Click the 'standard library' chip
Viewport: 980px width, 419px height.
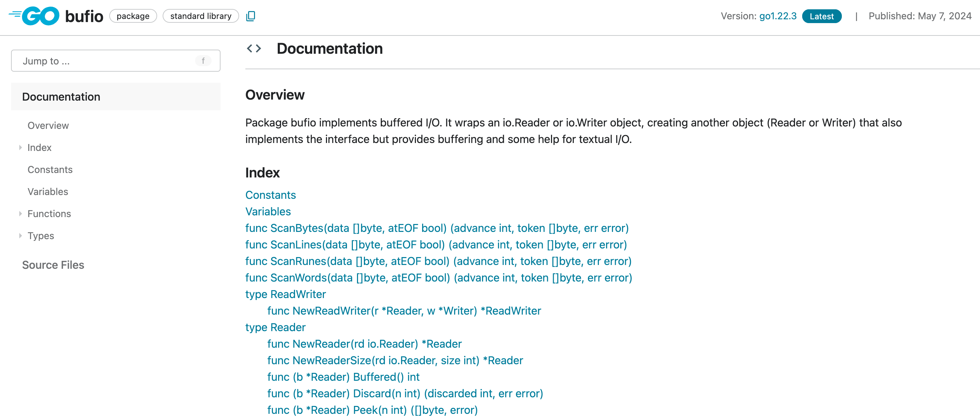[201, 16]
